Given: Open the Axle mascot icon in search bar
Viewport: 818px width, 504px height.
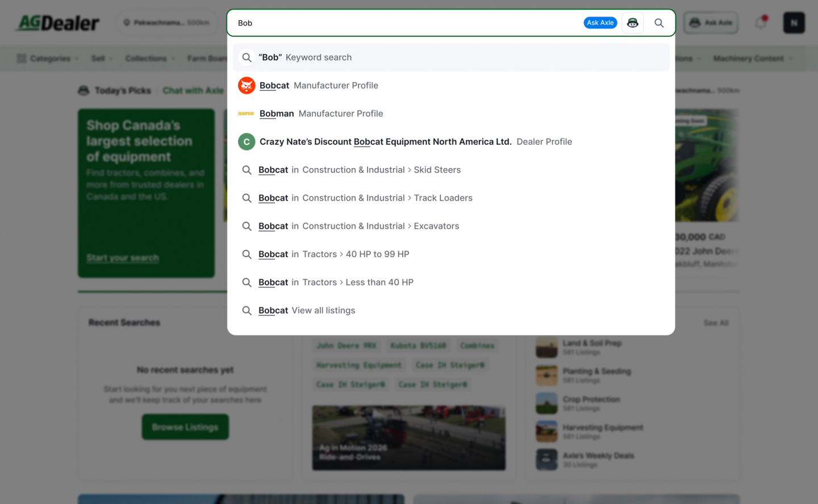Looking at the screenshot, I should coord(633,23).
